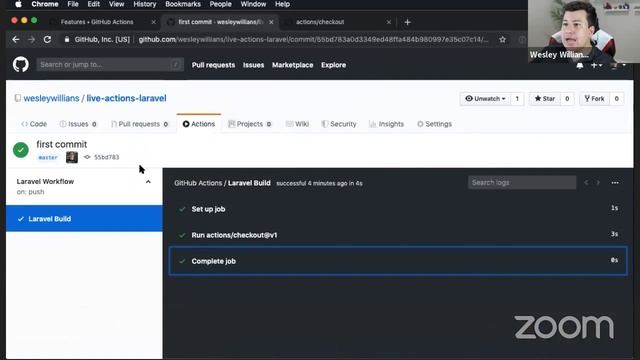Expand the Set up job step
The image size is (640, 360).
(x=398, y=209)
